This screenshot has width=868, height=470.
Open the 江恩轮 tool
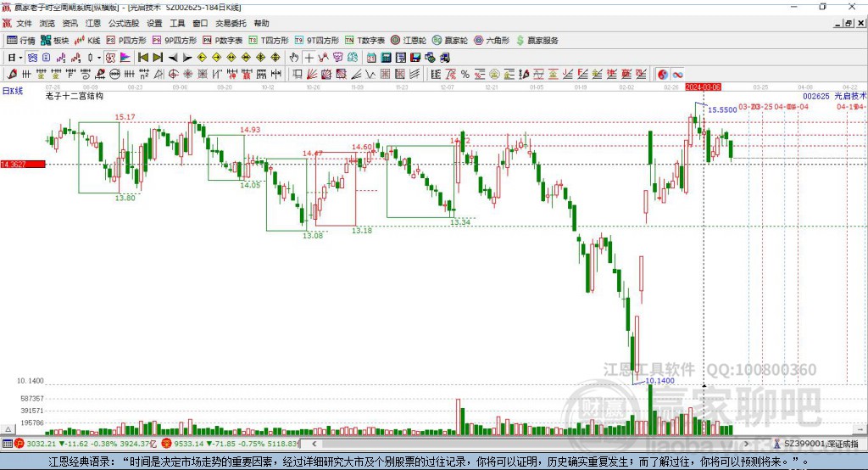[x=409, y=41]
